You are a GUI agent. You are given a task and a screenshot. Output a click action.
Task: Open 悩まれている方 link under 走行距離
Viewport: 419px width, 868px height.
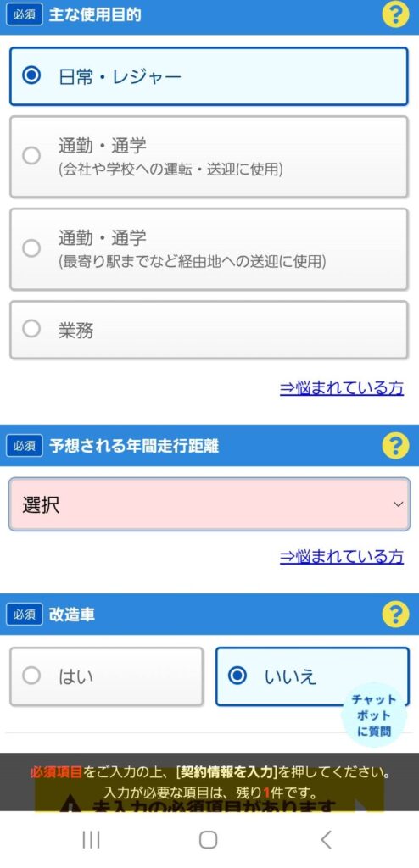[x=342, y=556]
